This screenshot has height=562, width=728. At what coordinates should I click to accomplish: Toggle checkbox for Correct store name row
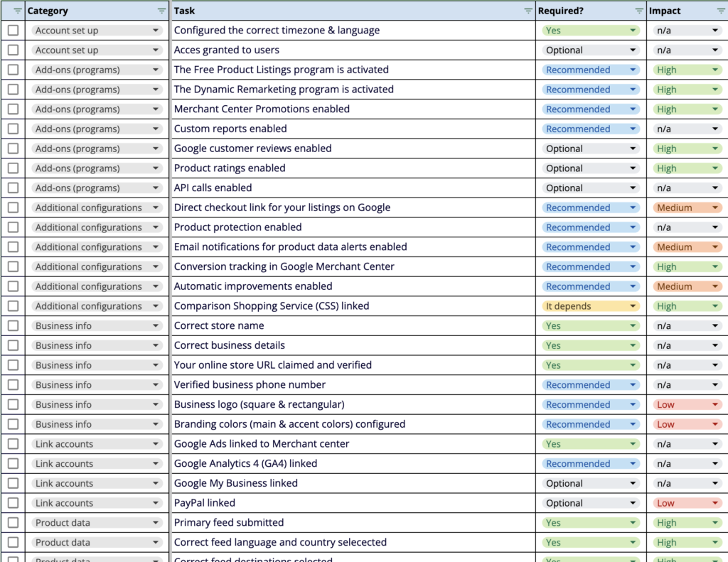[14, 326]
